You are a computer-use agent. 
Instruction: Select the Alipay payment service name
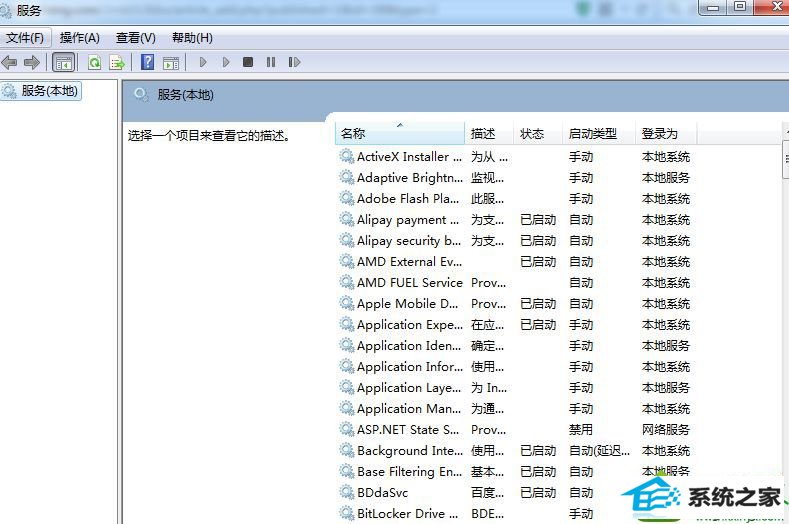point(408,220)
